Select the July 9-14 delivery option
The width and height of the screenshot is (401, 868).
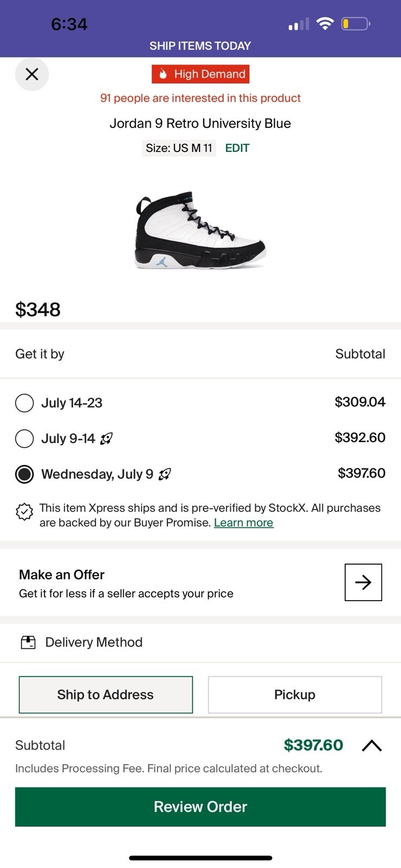[24, 438]
